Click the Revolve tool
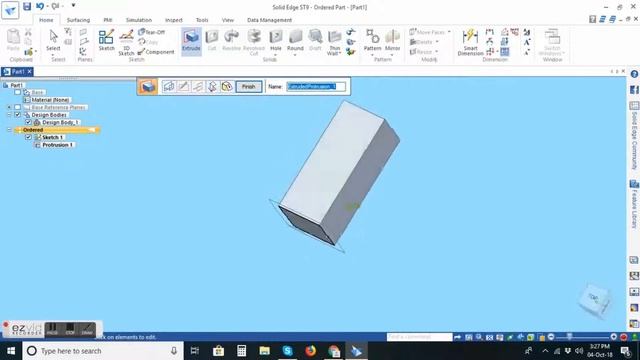Viewport: 640px width, 360px height. tap(231, 40)
